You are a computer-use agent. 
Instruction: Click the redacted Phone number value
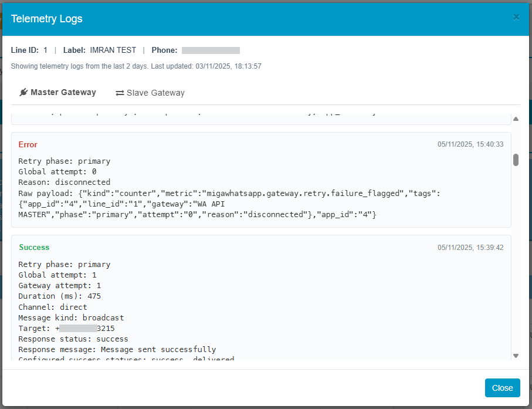coord(211,50)
